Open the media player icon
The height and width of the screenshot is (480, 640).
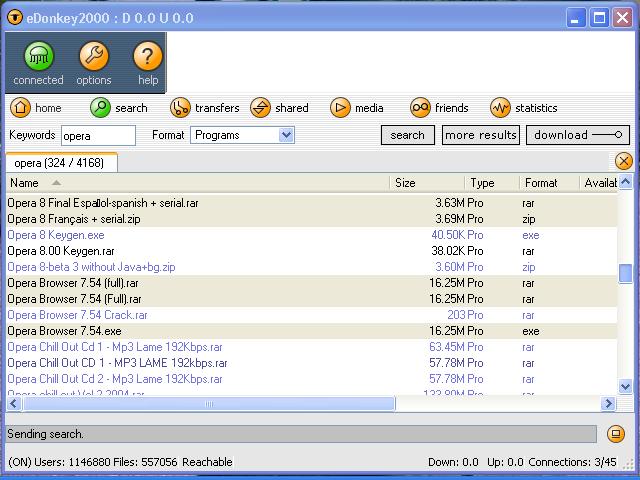tap(340, 108)
